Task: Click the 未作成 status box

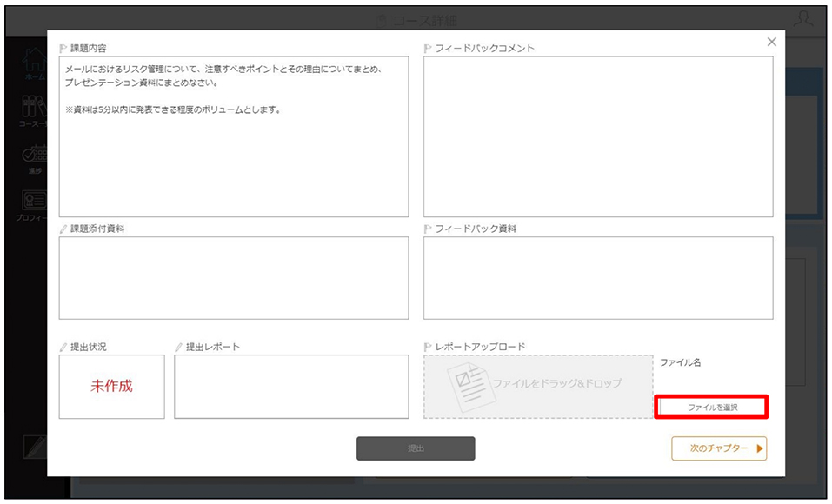Action: (x=112, y=387)
